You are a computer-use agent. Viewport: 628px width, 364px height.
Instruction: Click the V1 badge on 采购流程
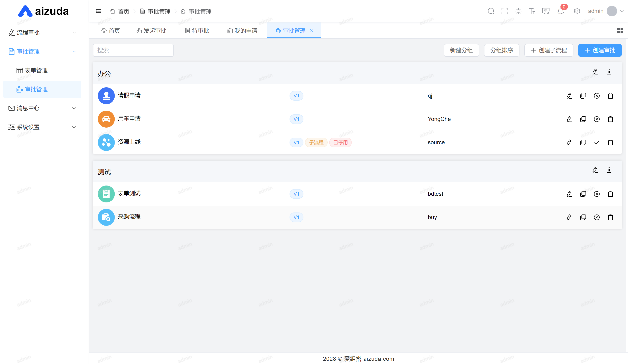tap(296, 217)
